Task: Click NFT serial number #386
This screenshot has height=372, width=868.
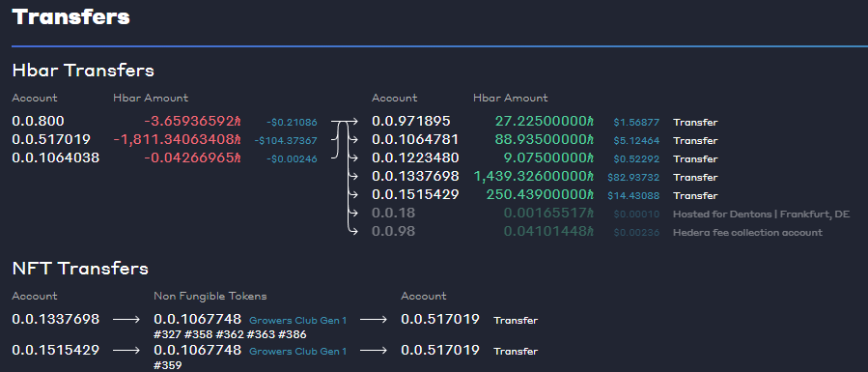Action: pyautogui.click(x=293, y=334)
